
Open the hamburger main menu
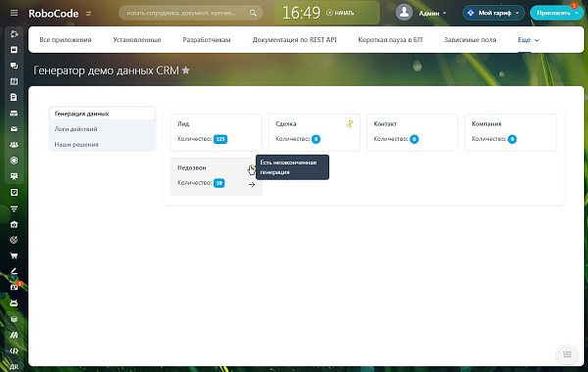(14, 13)
